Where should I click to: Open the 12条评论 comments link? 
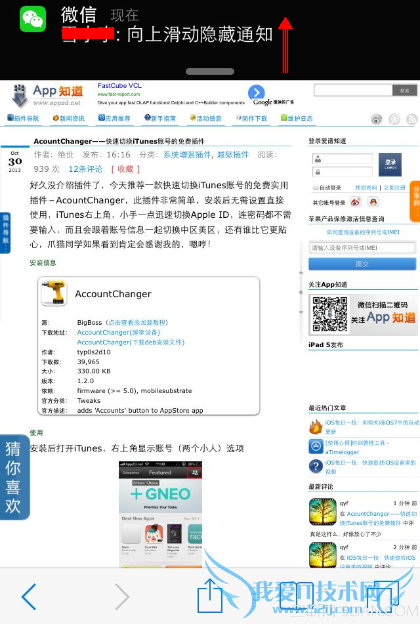(x=85, y=169)
